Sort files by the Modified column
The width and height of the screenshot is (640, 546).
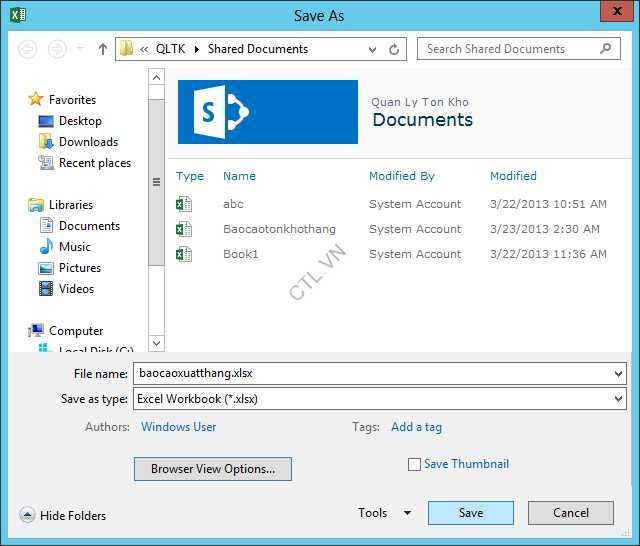513,176
